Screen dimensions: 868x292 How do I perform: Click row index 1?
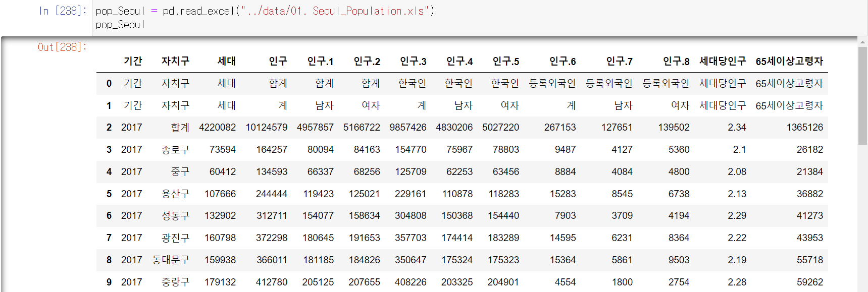click(x=109, y=105)
